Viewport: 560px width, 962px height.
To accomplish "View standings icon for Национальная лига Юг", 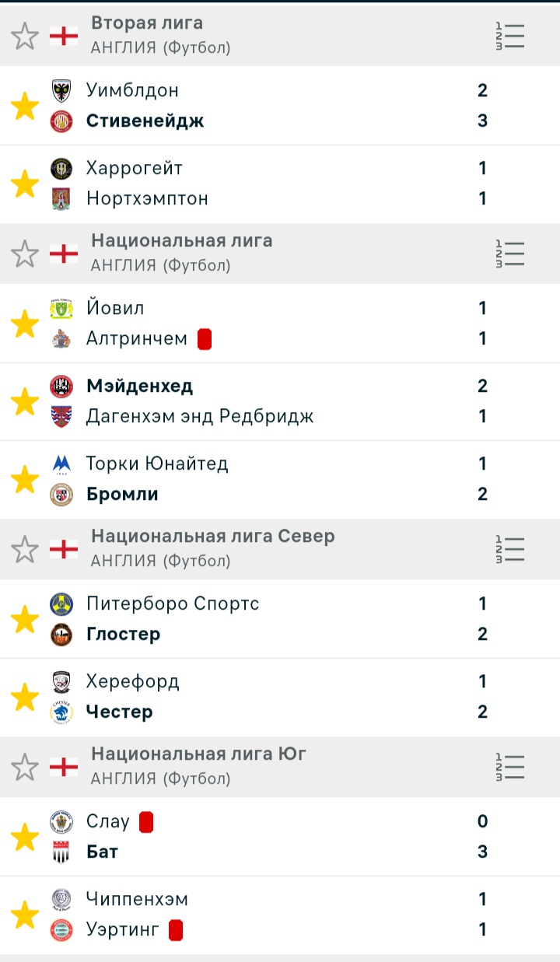I will [x=510, y=767].
